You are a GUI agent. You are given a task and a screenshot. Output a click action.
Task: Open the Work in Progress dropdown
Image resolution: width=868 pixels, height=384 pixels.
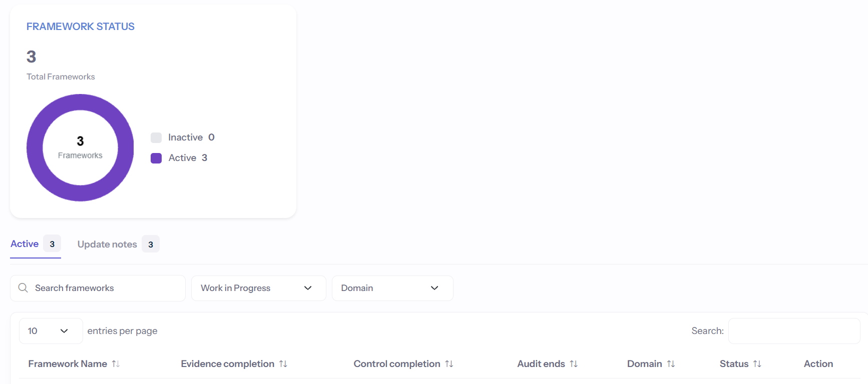pyautogui.click(x=259, y=288)
